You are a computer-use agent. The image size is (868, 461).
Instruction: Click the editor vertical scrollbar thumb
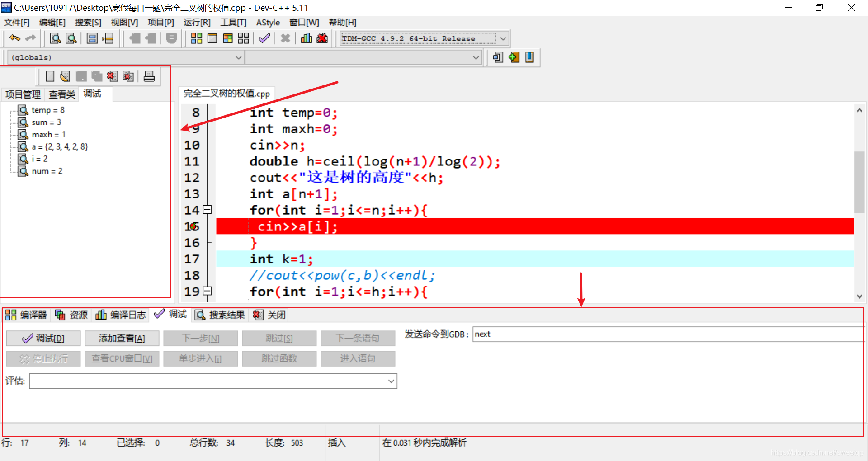(859, 182)
